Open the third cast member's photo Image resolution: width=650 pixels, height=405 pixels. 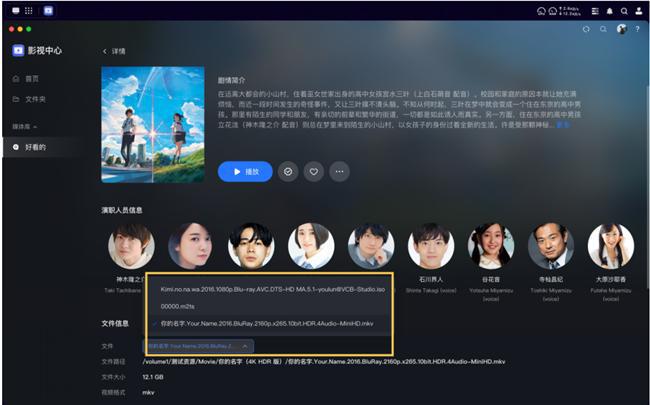[251, 246]
